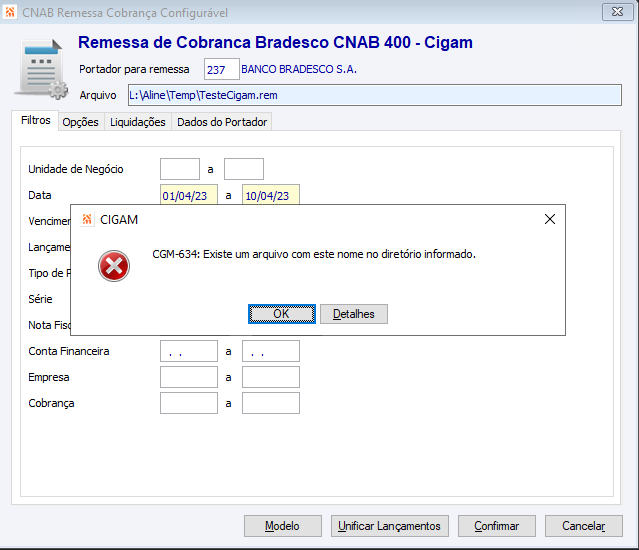639x550 pixels.
Task: Click the Unidade de Negócio label
Action: pyautogui.click(x=76, y=169)
